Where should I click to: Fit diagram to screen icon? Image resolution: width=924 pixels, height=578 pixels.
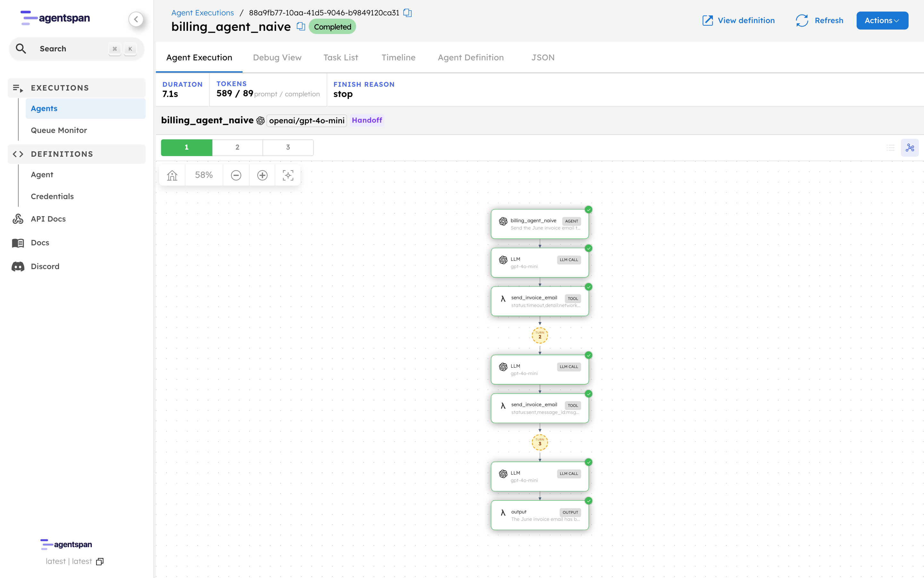tap(288, 175)
